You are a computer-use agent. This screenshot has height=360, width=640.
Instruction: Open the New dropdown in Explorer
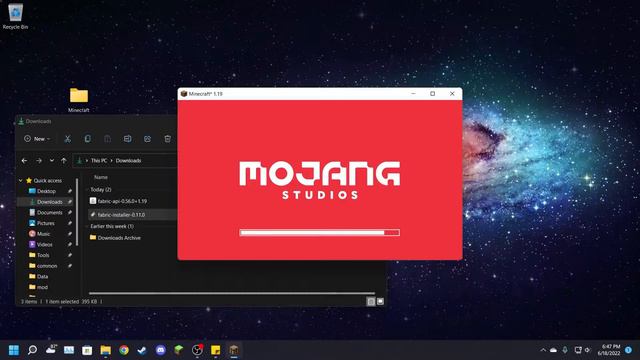37,139
